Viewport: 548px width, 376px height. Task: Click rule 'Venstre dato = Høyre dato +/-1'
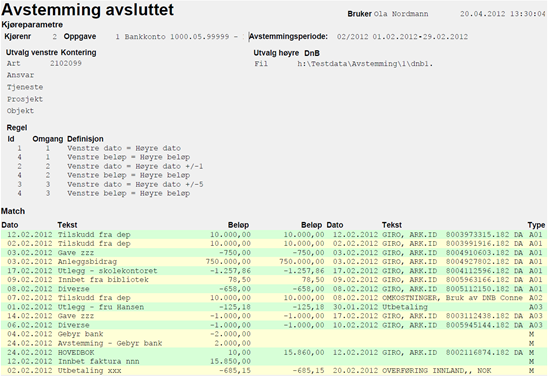tap(135, 166)
